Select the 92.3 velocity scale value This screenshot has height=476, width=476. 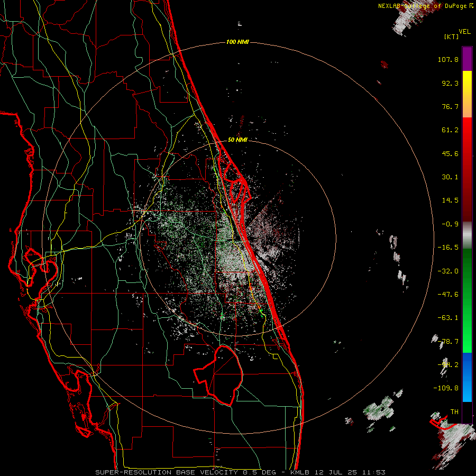coord(450,83)
